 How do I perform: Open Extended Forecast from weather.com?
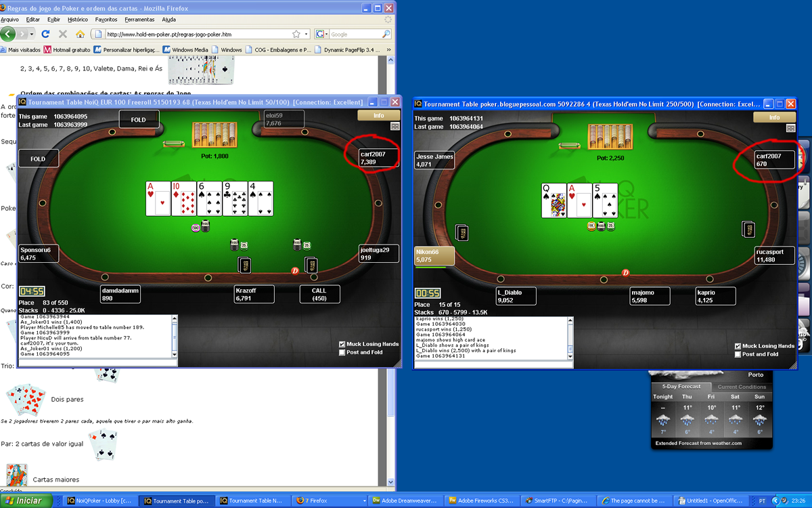coord(698,444)
